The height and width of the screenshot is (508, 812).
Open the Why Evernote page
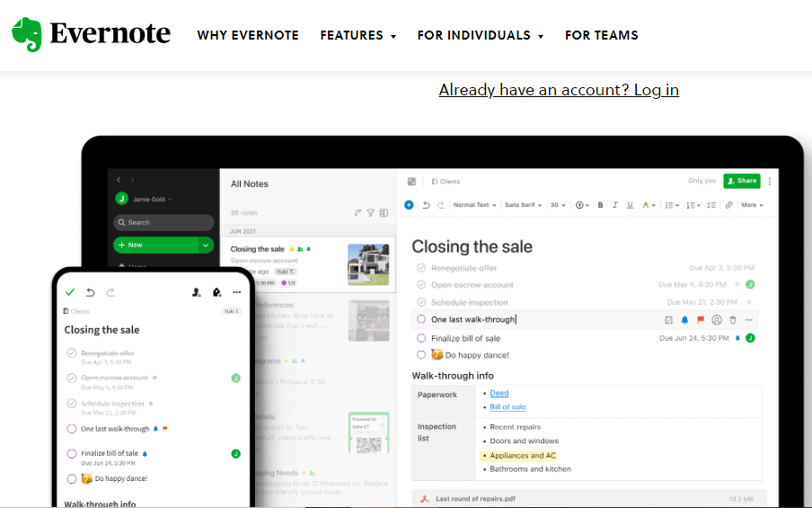point(248,35)
